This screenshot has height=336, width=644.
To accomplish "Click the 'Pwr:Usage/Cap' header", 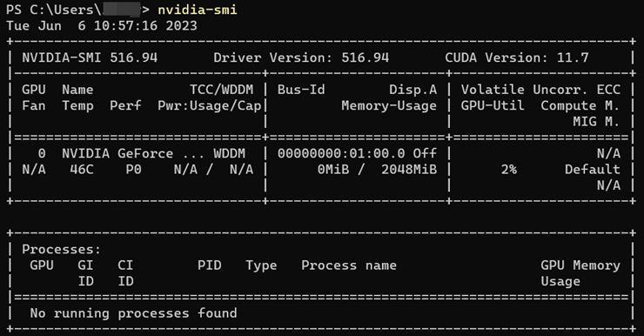I will pyautogui.click(x=210, y=105).
